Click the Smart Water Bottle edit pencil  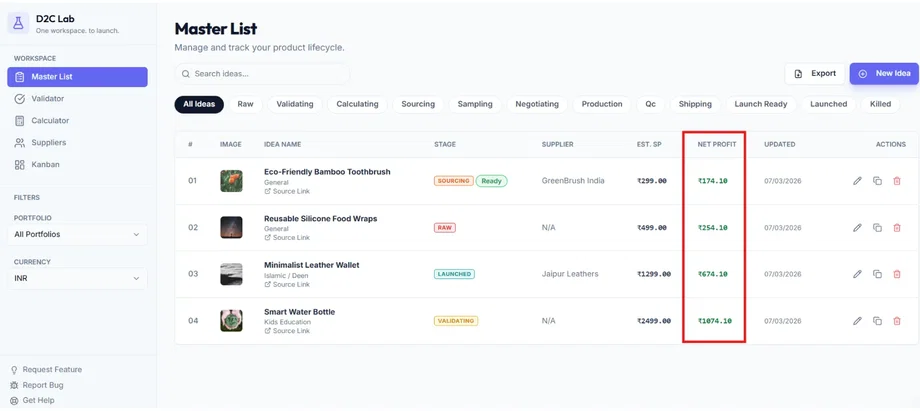pyautogui.click(x=857, y=321)
